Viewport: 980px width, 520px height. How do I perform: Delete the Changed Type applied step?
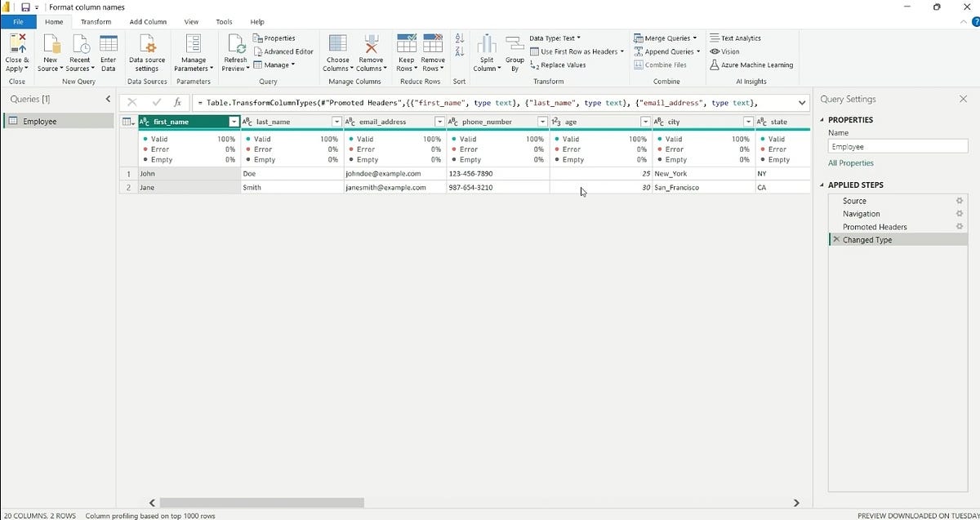point(835,239)
